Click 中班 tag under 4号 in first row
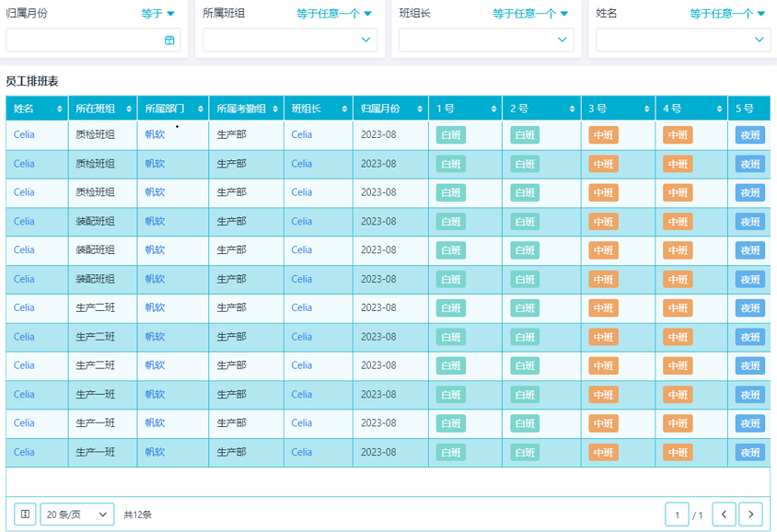Viewport: 777px width, 532px height. point(678,135)
